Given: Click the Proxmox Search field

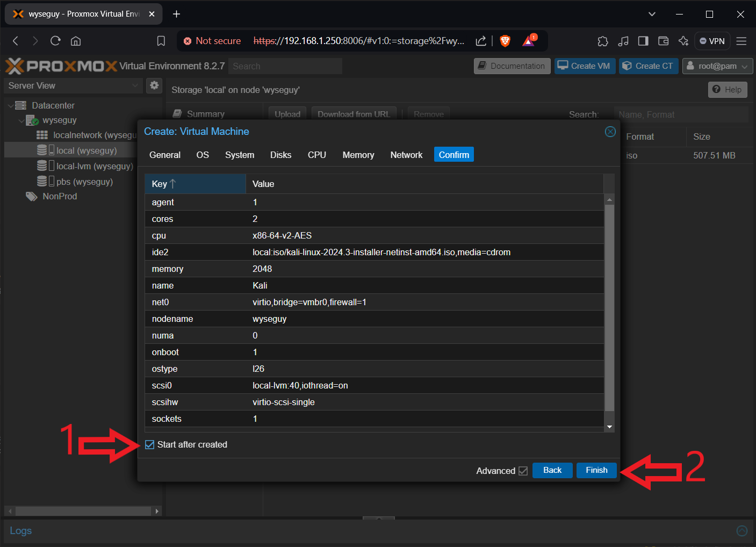Looking at the screenshot, I should pyautogui.click(x=285, y=66).
